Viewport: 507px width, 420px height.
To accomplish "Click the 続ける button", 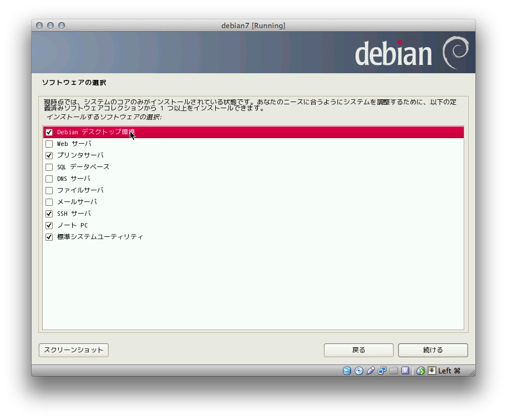I will click(433, 350).
